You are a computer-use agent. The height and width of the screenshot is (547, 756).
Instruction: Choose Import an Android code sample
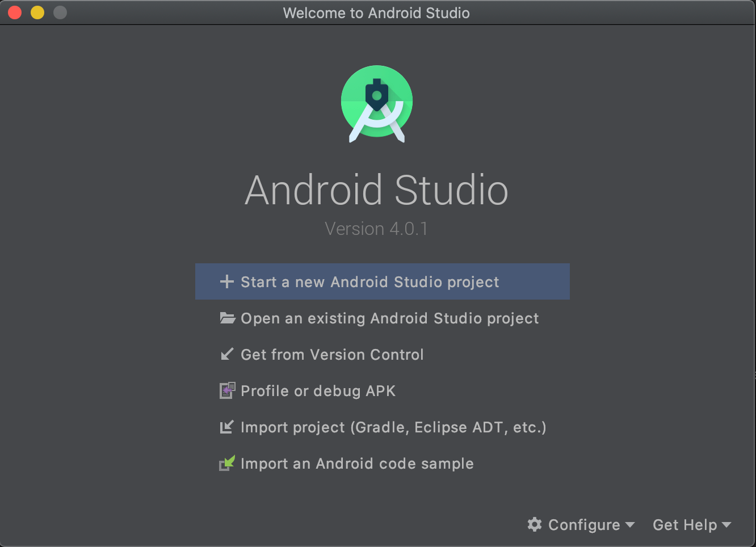[383, 463]
